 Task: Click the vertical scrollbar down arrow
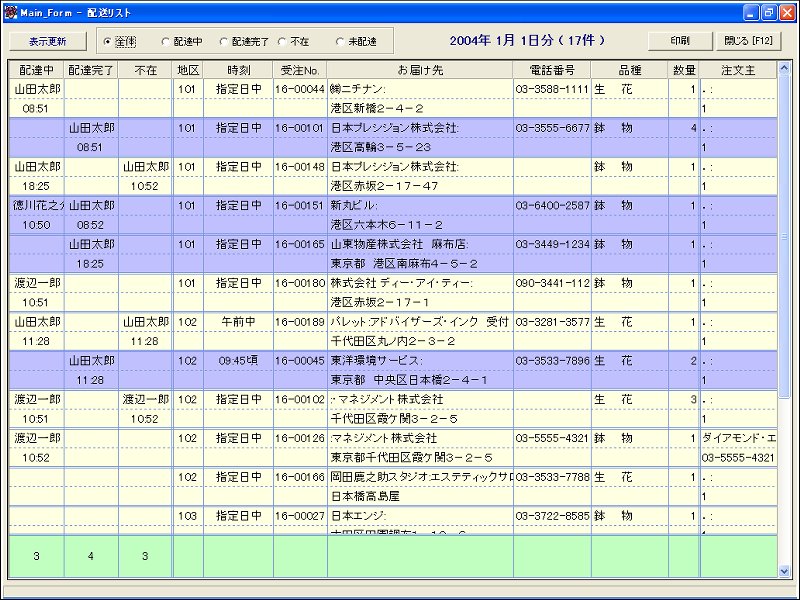click(x=784, y=571)
